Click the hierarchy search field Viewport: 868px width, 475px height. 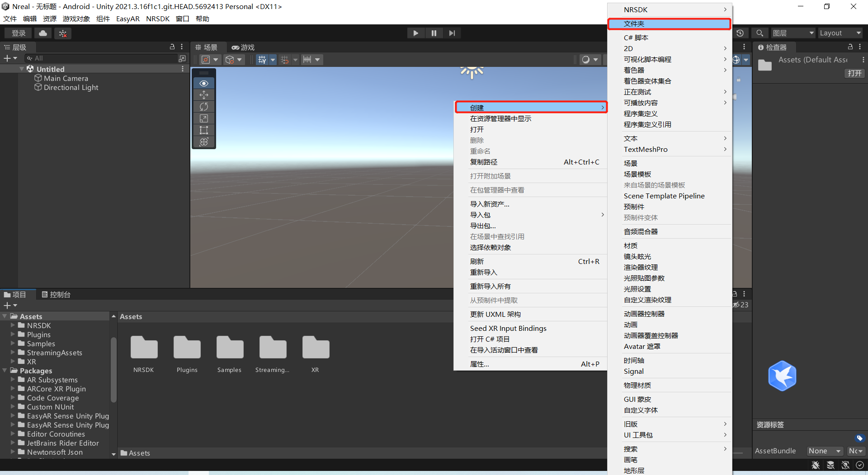(x=102, y=58)
